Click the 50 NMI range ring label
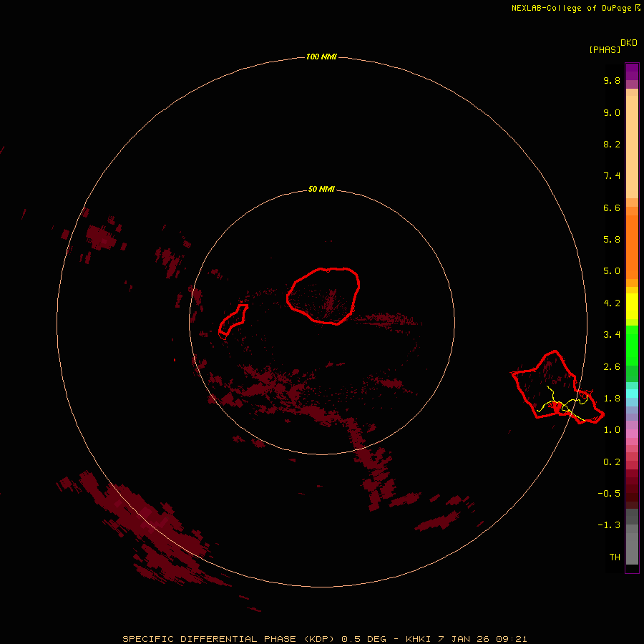This screenshot has height=644, width=644. pos(321,189)
